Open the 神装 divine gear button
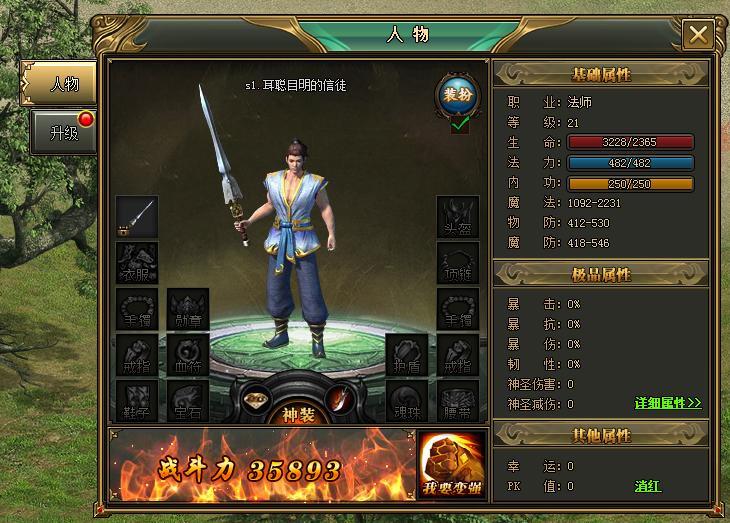 pos(297,414)
